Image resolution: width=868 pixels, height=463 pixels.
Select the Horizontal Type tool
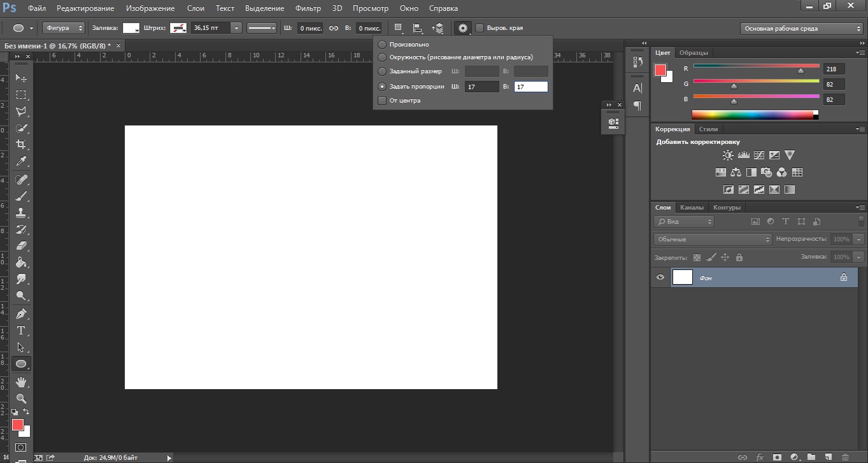(x=21, y=330)
